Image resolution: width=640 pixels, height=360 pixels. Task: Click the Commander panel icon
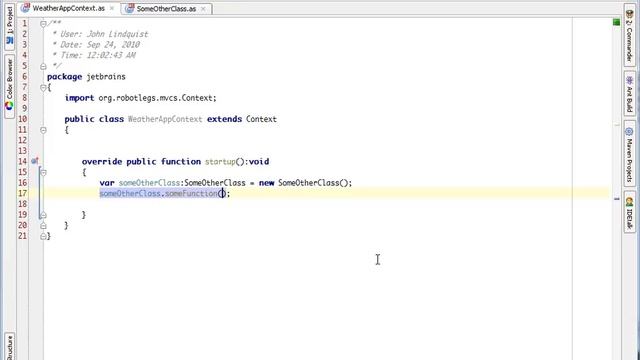coord(629,15)
